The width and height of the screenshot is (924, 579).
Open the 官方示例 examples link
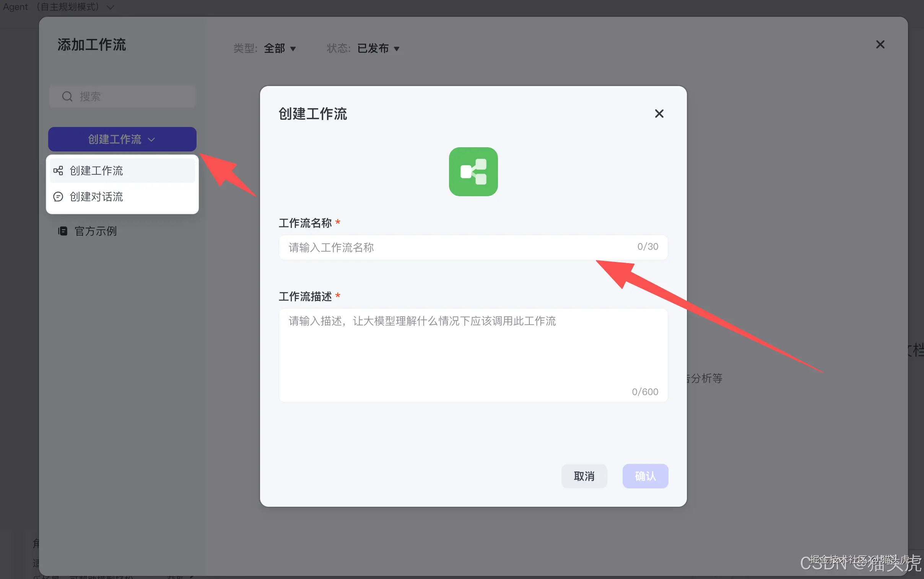point(95,231)
